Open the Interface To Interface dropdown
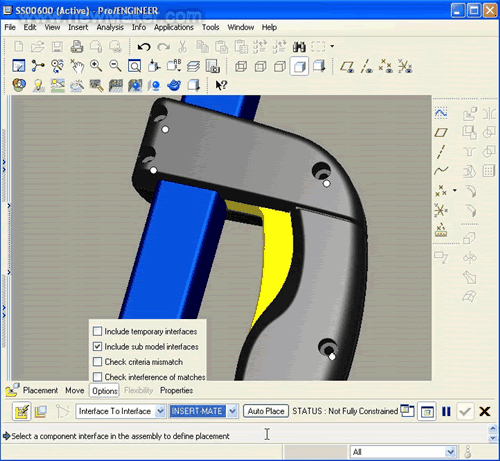 tap(160, 411)
